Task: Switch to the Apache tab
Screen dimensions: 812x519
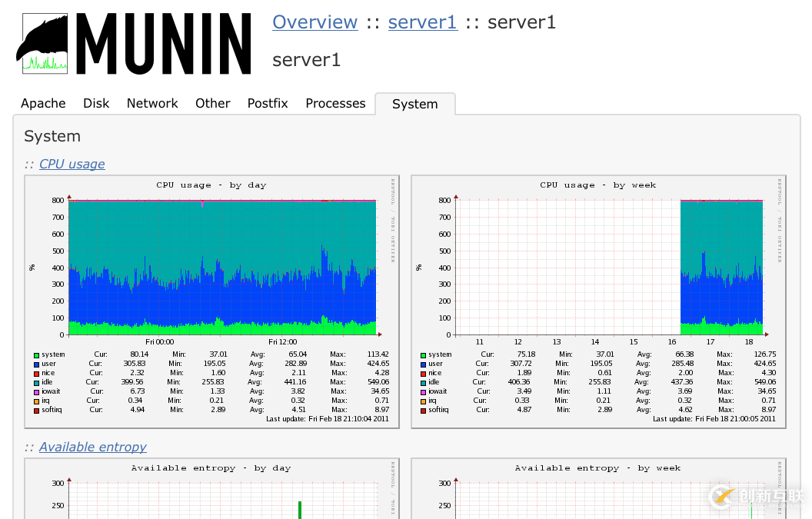Action: coord(43,103)
